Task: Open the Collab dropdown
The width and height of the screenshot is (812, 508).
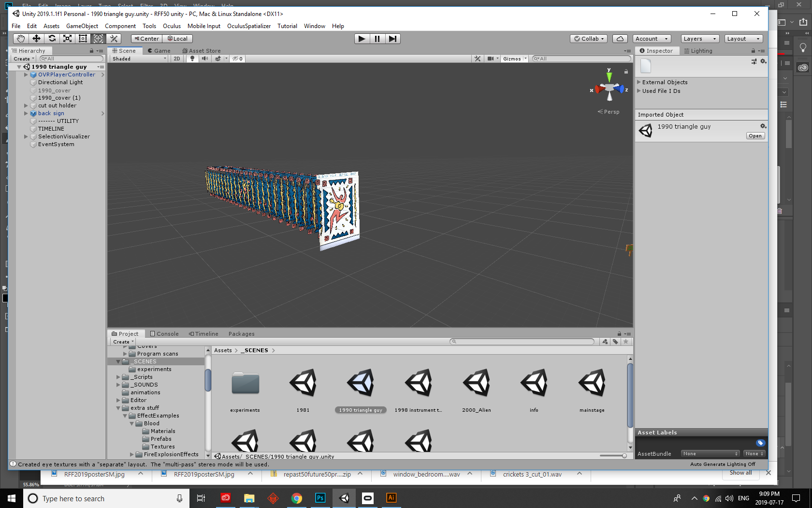Action: pyautogui.click(x=589, y=39)
